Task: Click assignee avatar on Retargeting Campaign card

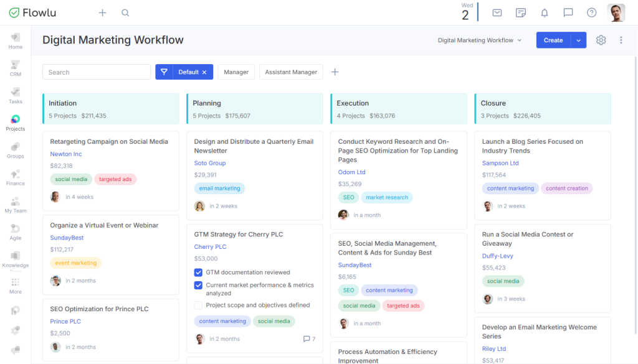Action: (55, 197)
